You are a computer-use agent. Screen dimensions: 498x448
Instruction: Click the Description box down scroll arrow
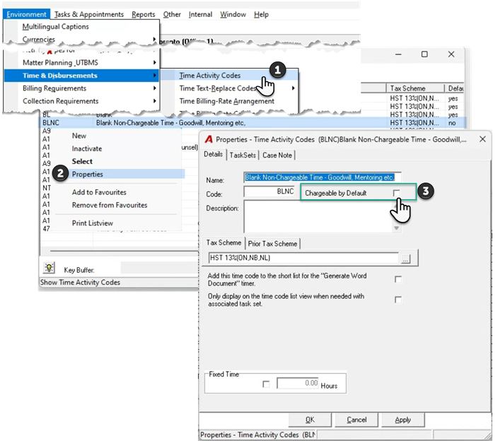click(396, 228)
